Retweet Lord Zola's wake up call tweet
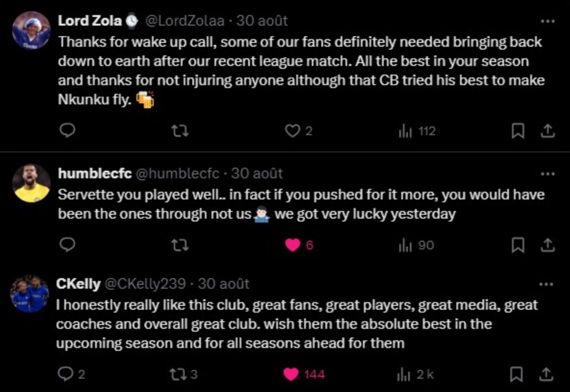The height and width of the screenshot is (392, 570). pyautogui.click(x=179, y=131)
